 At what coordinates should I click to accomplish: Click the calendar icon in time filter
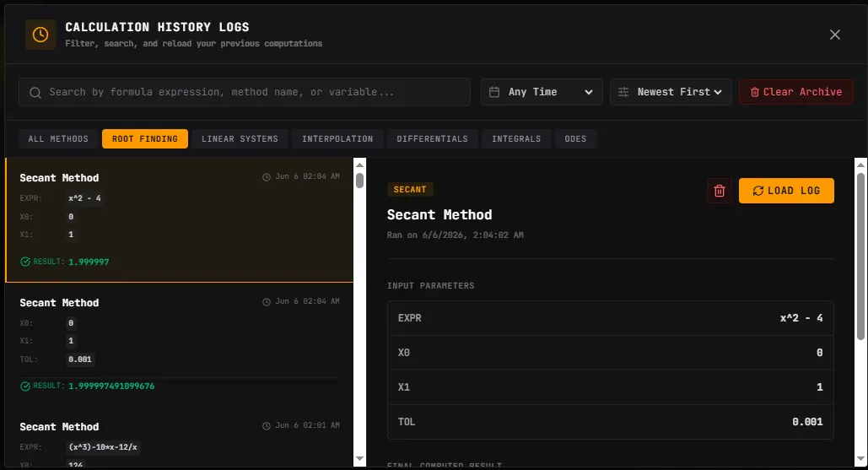click(494, 92)
